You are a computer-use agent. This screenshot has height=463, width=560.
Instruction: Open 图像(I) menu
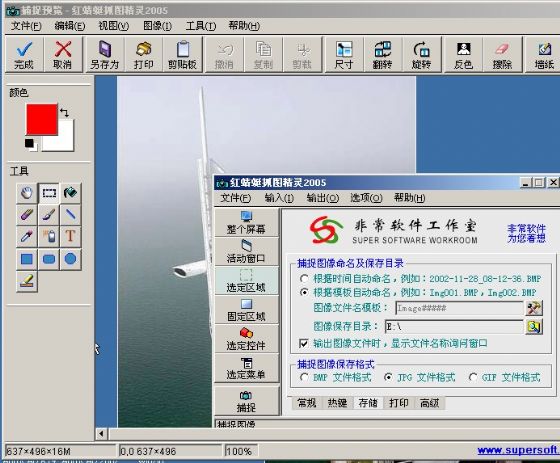pyautogui.click(x=157, y=26)
